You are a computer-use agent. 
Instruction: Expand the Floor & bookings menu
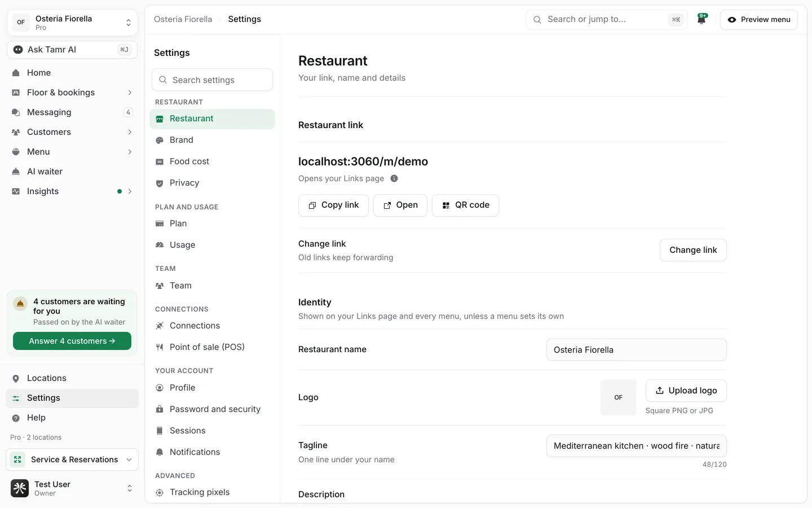(130, 93)
